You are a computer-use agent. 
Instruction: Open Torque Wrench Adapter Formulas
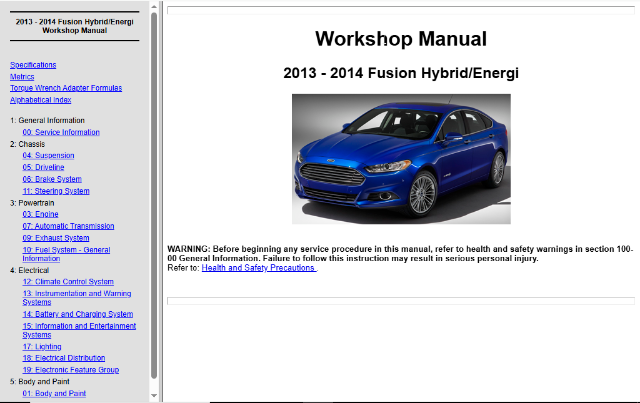pos(66,88)
